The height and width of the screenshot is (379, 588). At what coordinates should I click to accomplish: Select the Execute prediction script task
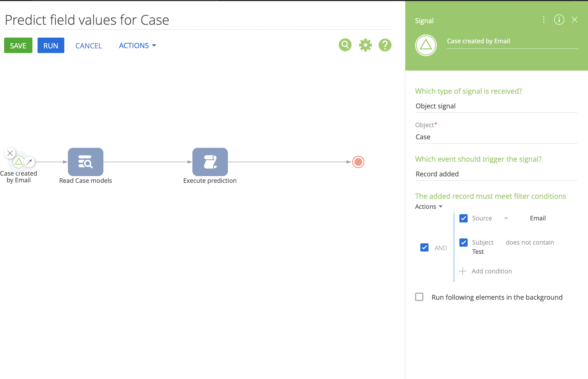click(210, 162)
